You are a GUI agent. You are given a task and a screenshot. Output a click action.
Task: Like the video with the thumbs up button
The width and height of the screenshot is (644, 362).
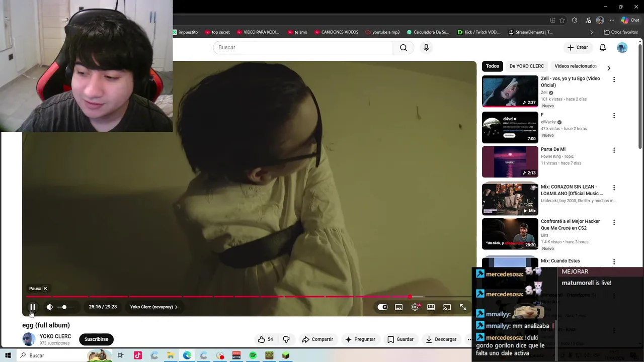point(265,339)
